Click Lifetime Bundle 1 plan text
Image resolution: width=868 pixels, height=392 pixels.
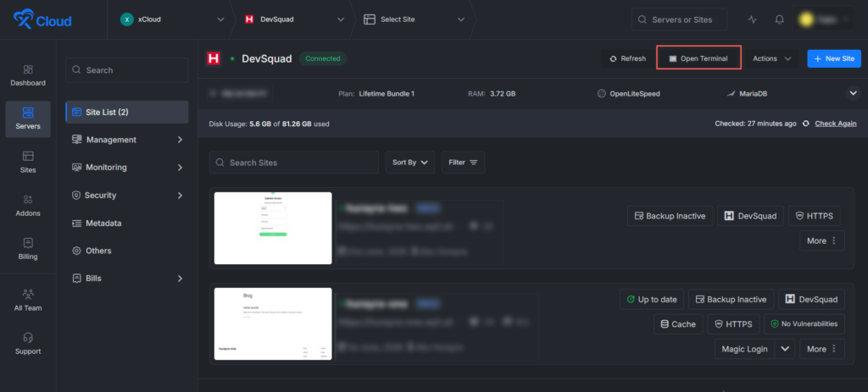tap(387, 93)
